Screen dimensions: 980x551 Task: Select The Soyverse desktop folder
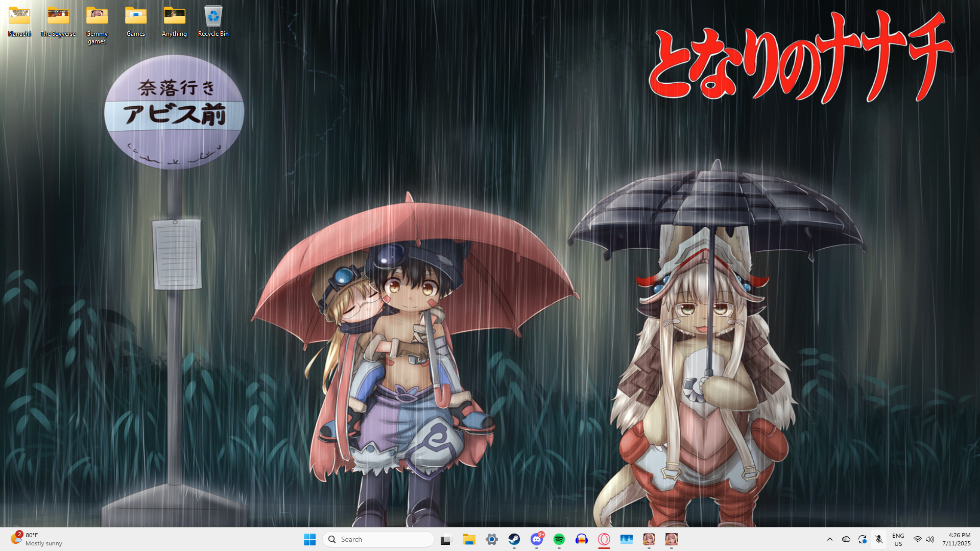58,21
